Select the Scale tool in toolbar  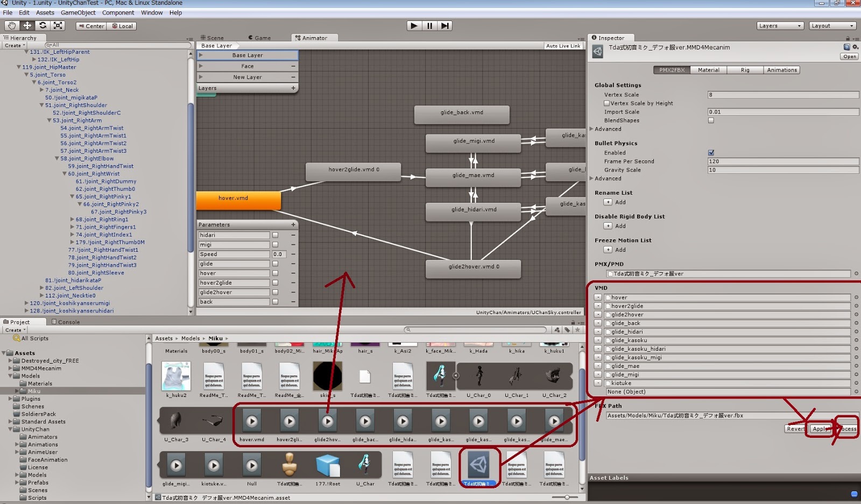(x=58, y=25)
